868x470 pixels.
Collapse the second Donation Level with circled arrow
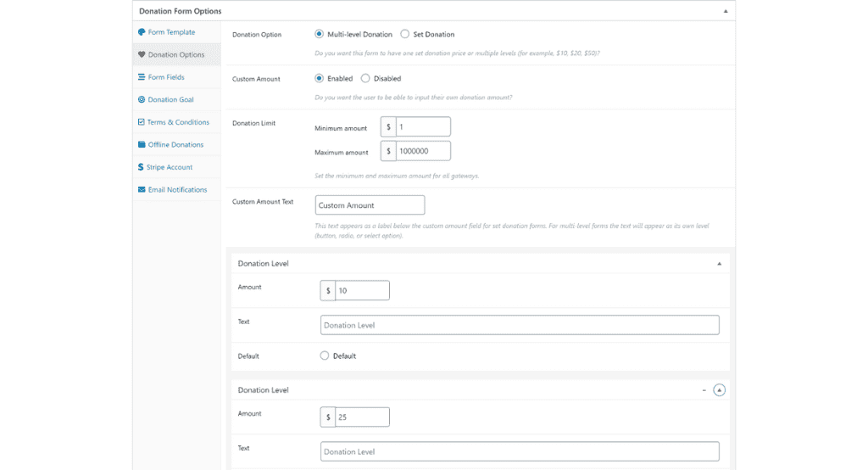pyautogui.click(x=719, y=390)
